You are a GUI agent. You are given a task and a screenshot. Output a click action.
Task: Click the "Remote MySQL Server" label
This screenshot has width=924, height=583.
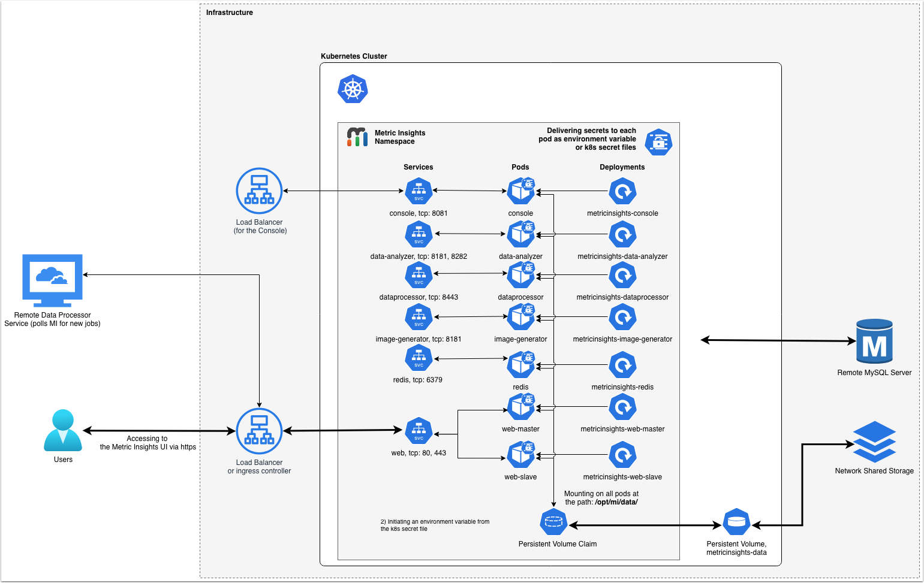pos(874,373)
